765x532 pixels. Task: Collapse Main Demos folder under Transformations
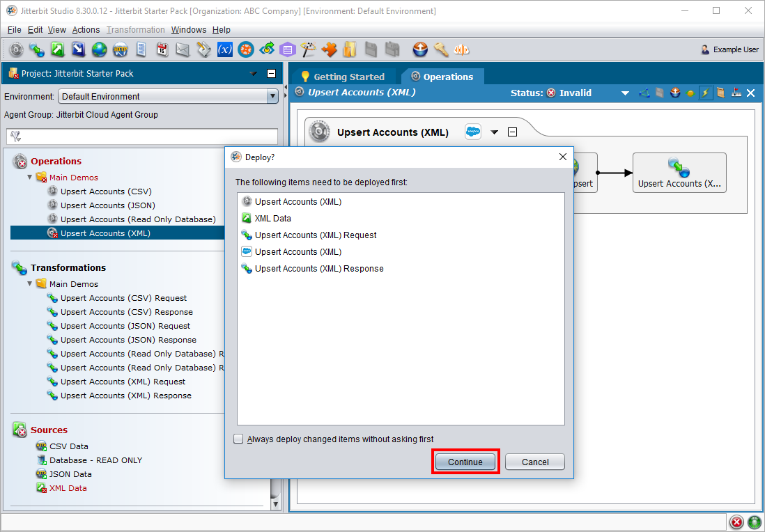(x=30, y=284)
